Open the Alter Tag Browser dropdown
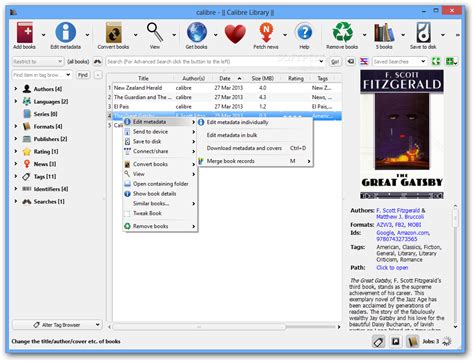Screen dimensions: 474x362 tap(57, 325)
